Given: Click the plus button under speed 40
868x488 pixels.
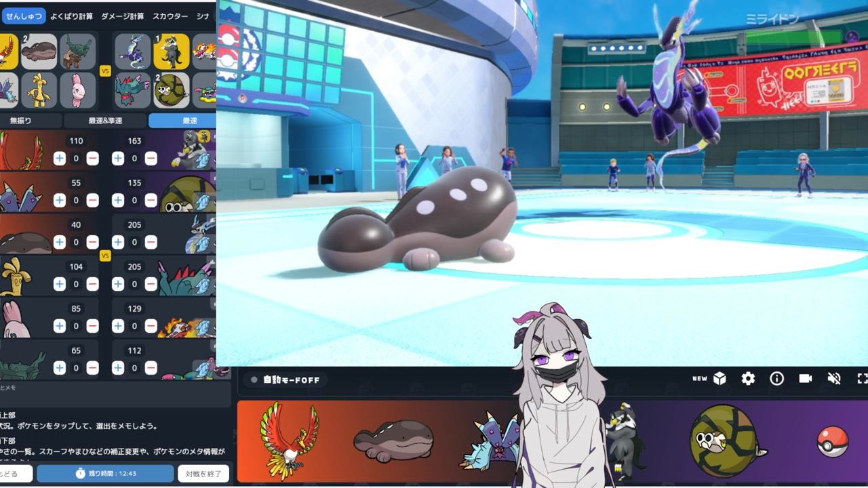Looking at the screenshot, I should (60, 243).
